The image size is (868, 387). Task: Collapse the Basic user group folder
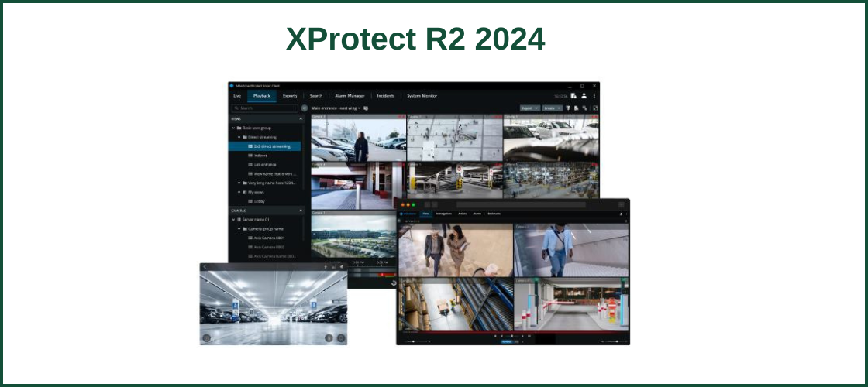pyautogui.click(x=234, y=128)
